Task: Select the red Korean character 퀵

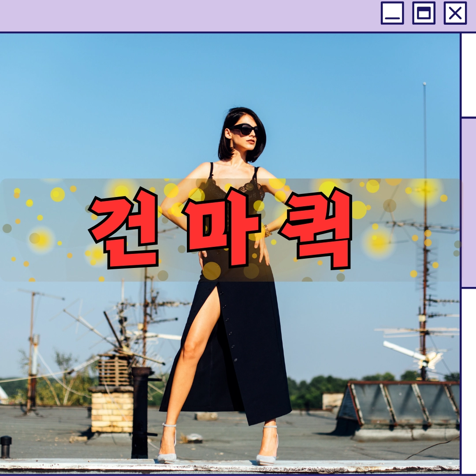Action: tap(316, 229)
